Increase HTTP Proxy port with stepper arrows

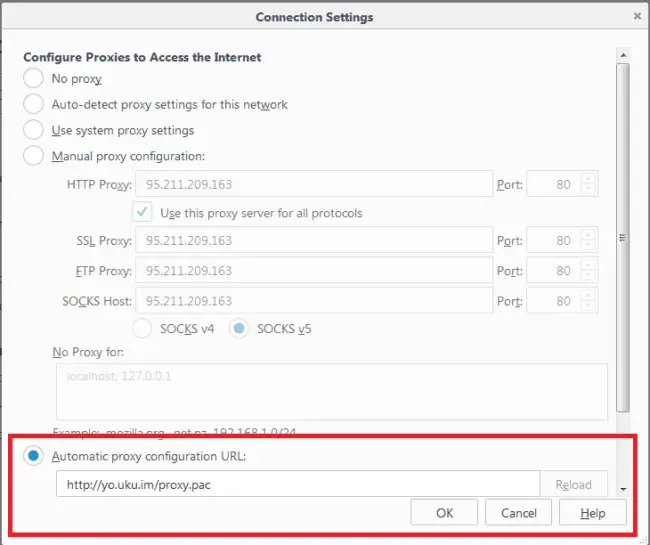pos(589,180)
